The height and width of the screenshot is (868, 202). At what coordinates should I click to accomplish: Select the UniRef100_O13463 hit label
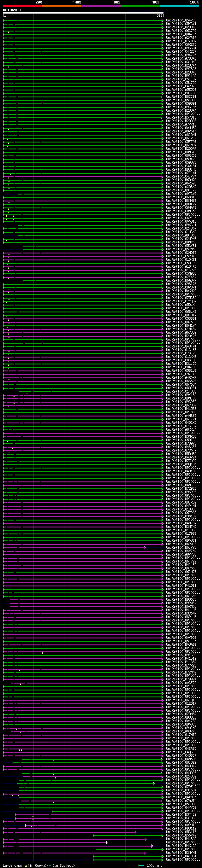[x=181, y=350]
